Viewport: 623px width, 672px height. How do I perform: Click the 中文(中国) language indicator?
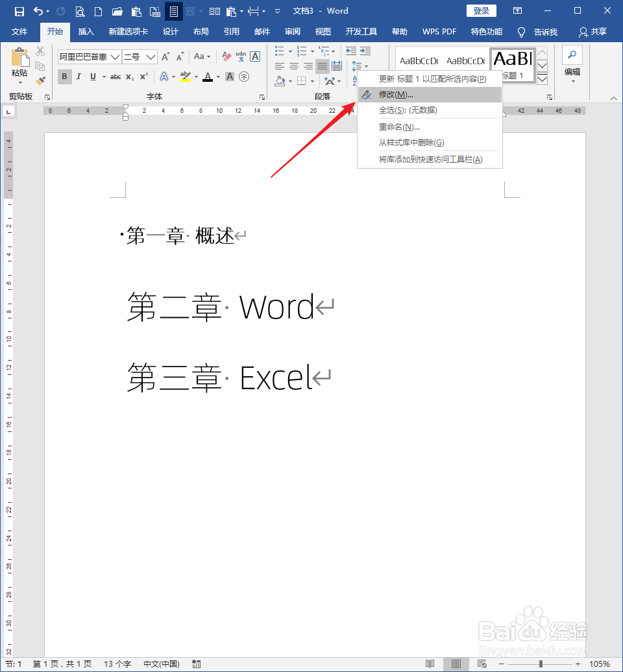click(162, 664)
